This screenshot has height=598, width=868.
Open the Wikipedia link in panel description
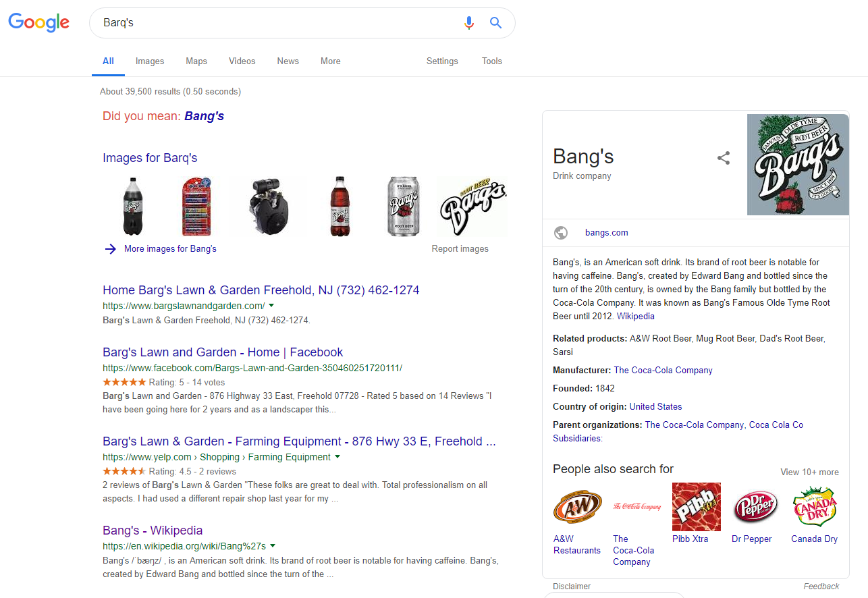point(636,317)
